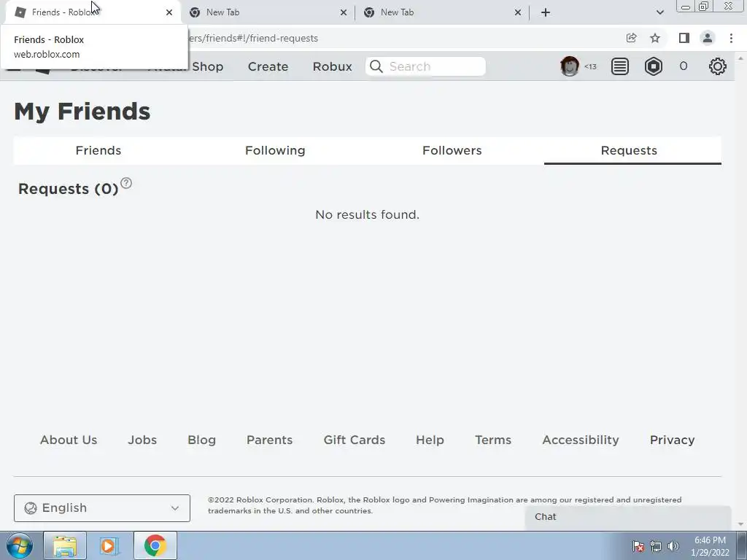Click the Chrome taskbar icon
This screenshot has width=747, height=560.
click(x=155, y=545)
